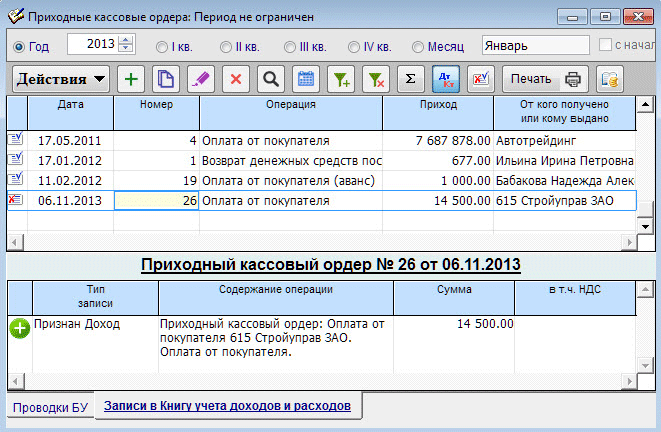The width and height of the screenshot is (661, 432).
Task: Tick the 'с начала' checkbox
Action: click(605, 45)
